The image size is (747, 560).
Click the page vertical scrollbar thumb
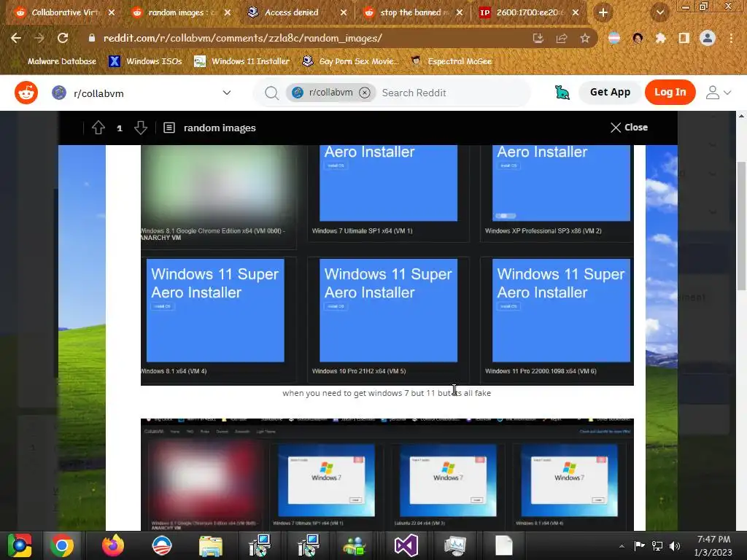[741, 226]
